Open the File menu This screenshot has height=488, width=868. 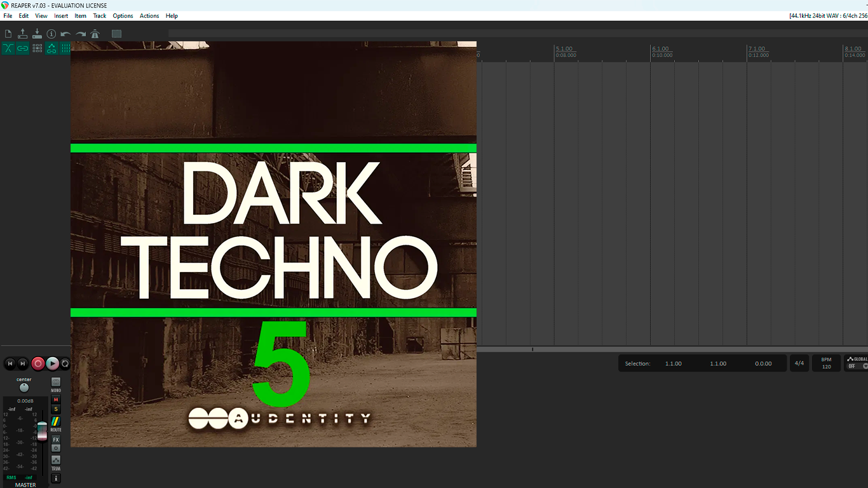tap(8, 16)
